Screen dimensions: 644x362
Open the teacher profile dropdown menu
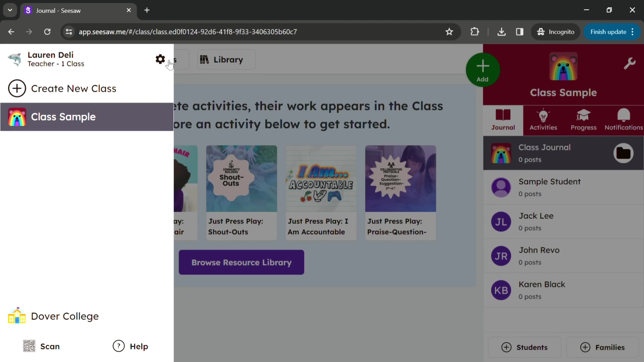click(x=50, y=59)
